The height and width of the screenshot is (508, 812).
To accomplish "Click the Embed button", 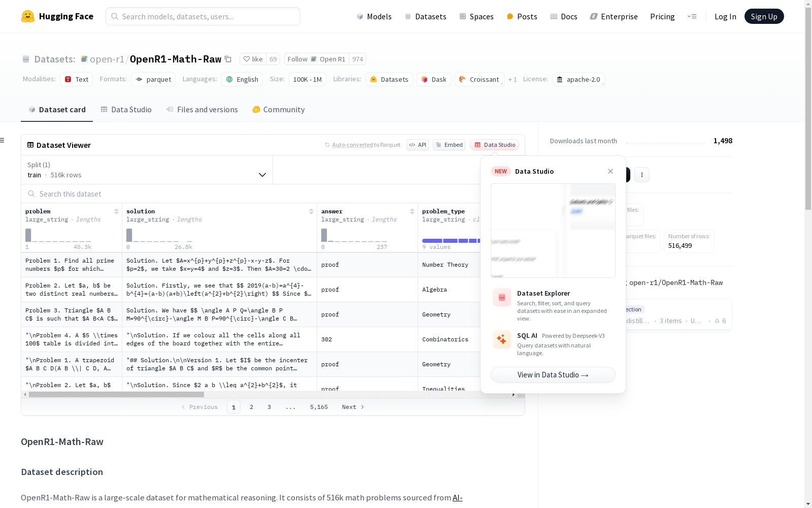I will click(x=449, y=145).
